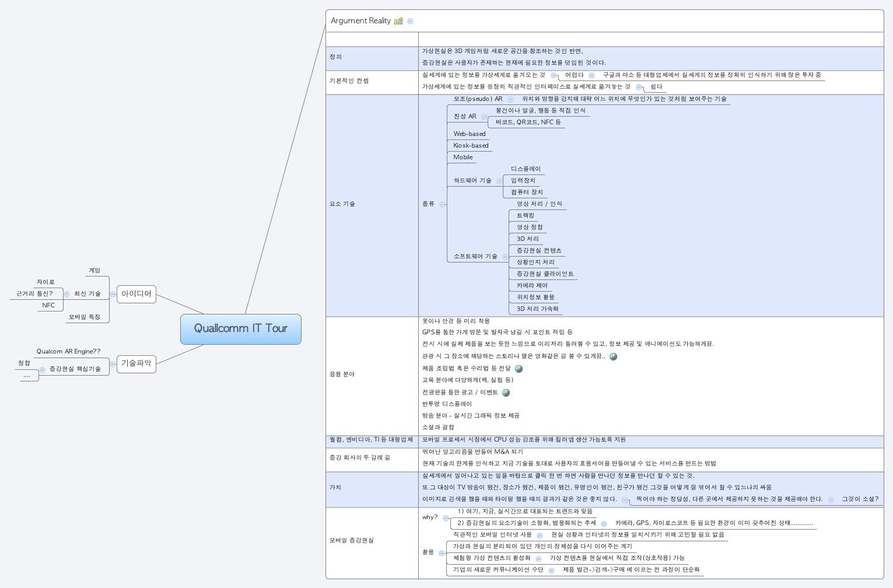Select the 아이디어 topic node
Screen dimensions: 893x588
(x=136, y=294)
